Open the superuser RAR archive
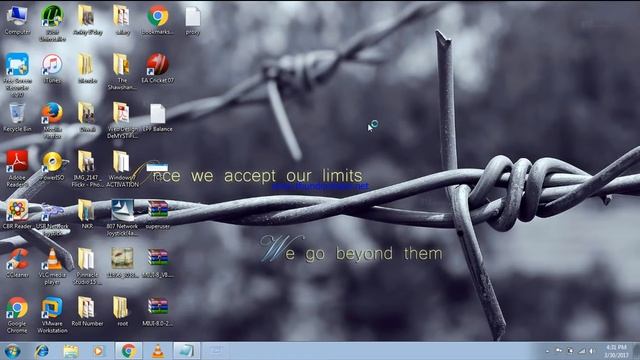The height and width of the screenshot is (360, 640). pos(158,214)
